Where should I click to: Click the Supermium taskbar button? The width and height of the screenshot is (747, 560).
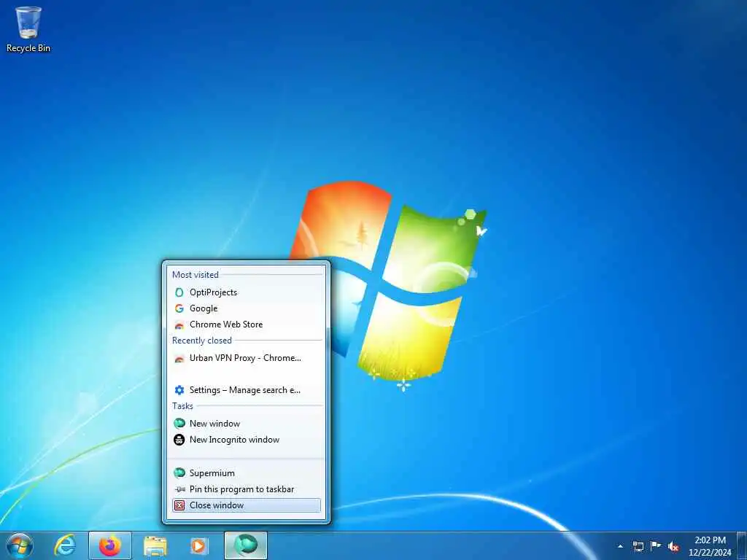(246, 545)
